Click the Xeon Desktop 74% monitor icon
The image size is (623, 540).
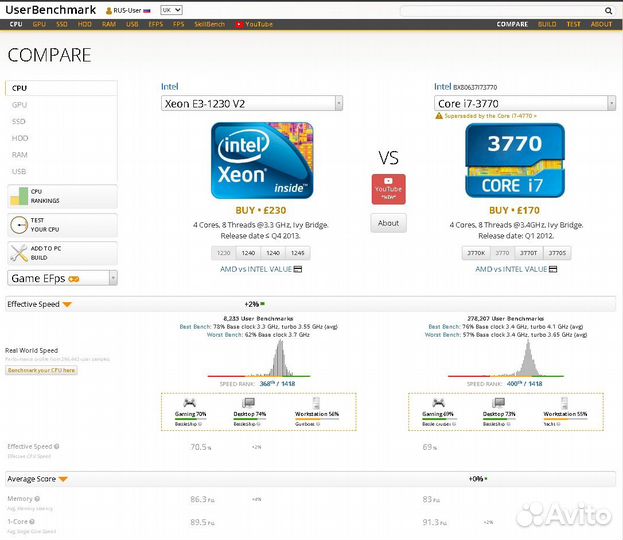[249, 403]
